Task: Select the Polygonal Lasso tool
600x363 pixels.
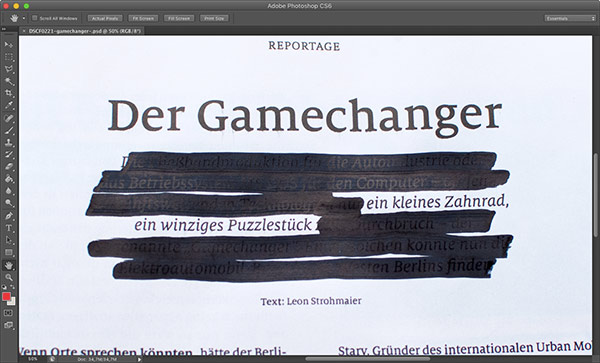Action: (x=8, y=69)
